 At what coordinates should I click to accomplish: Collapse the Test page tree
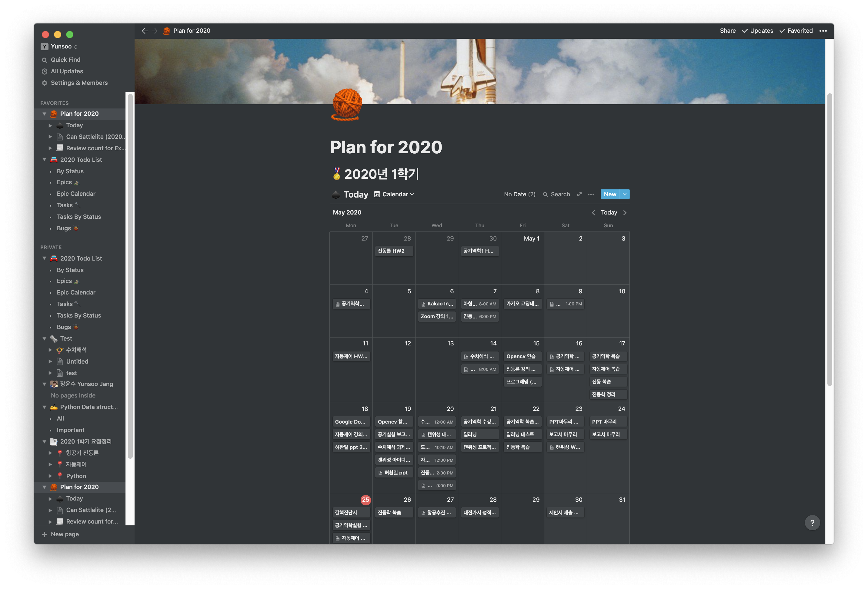coord(45,339)
